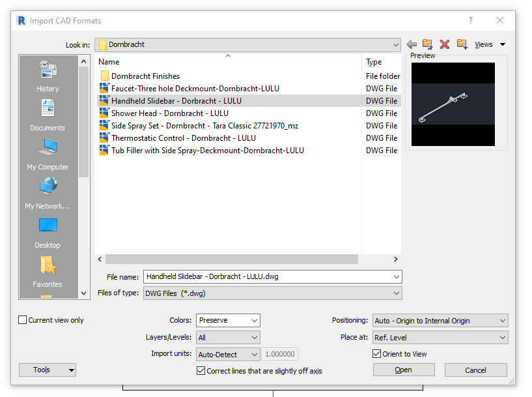Open the Favorites location
The height and width of the screenshot is (397, 532).
point(48,272)
